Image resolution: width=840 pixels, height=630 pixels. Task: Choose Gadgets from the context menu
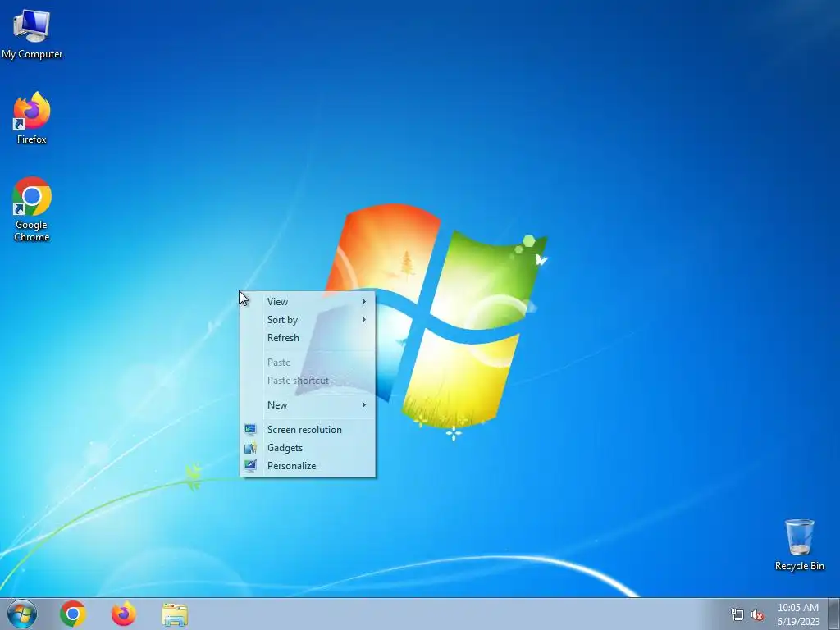pyautogui.click(x=308, y=448)
